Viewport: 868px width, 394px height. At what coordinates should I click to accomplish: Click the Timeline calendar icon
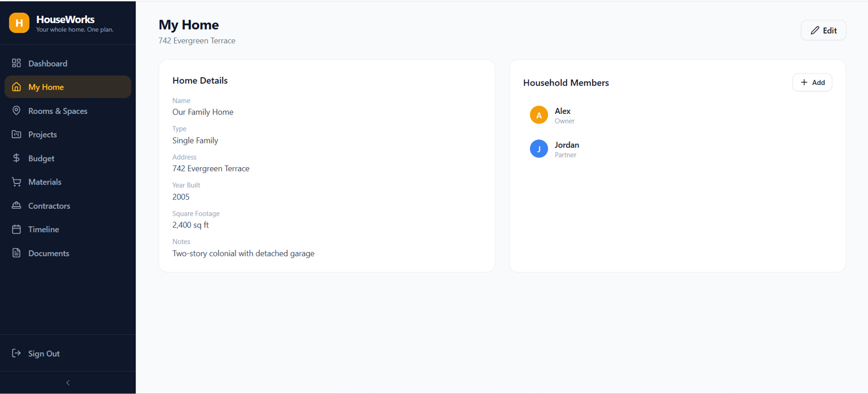[16, 229]
